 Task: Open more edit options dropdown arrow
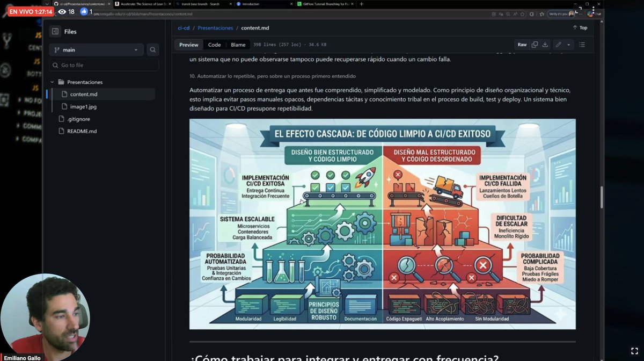pos(569,45)
